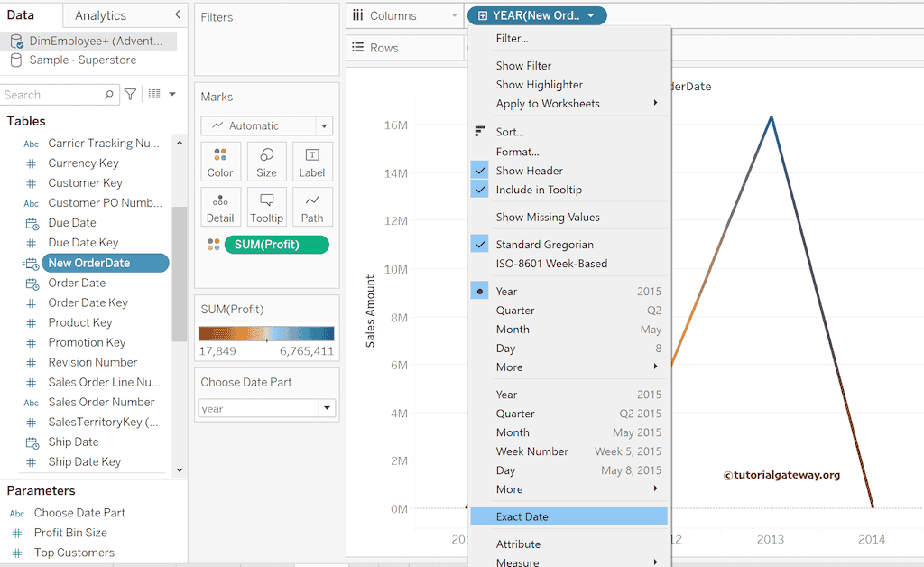Click the Path mark card
Viewport: 924px width, 567px height.
[x=311, y=207]
